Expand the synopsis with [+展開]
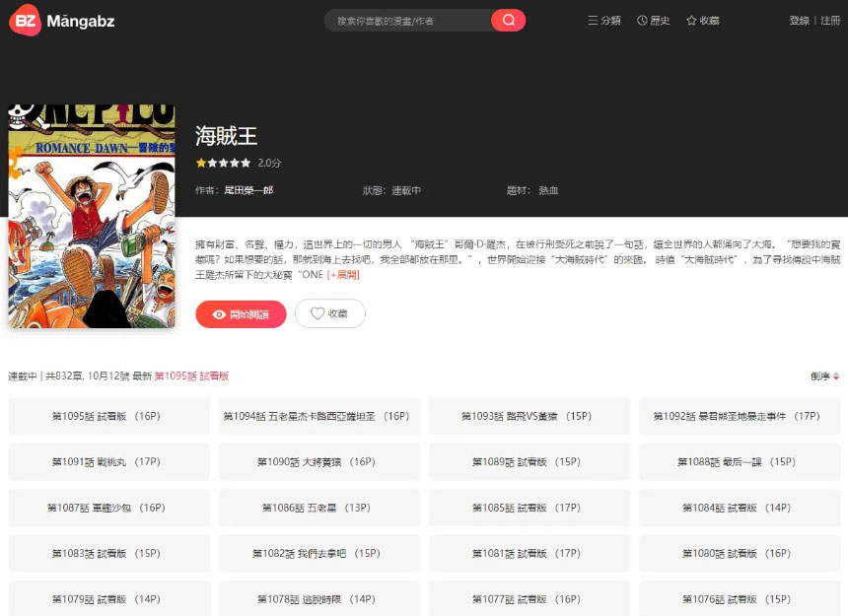This screenshot has height=616, width=848. [x=343, y=275]
